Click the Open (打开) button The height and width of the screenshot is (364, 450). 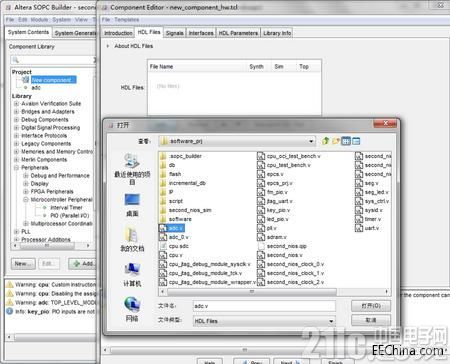(x=371, y=306)
